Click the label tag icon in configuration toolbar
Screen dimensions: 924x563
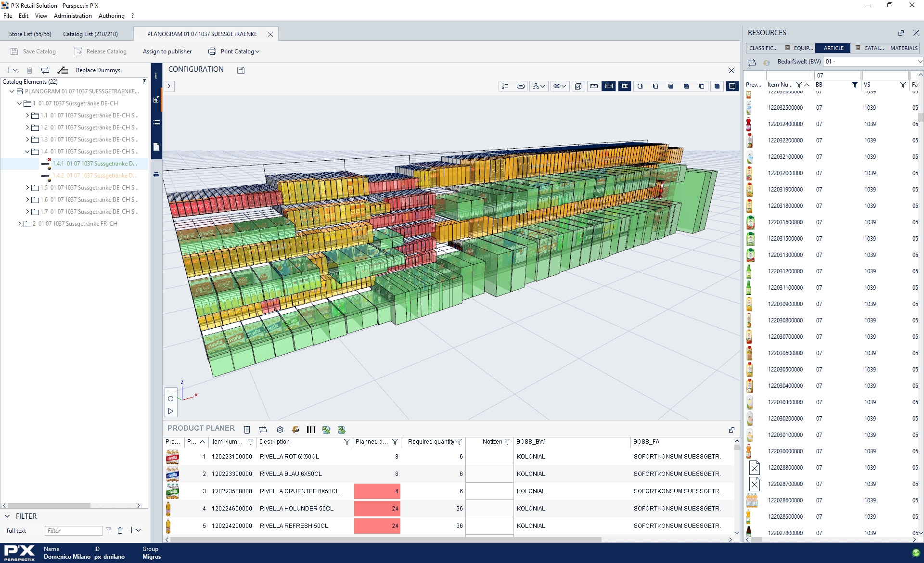click(521, 86)
